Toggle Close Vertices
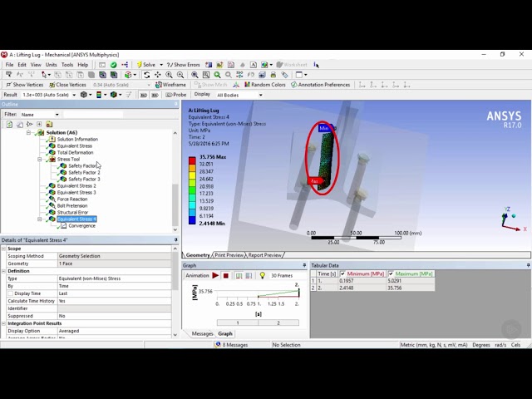The image size is (532, 399). coord(68,85)
